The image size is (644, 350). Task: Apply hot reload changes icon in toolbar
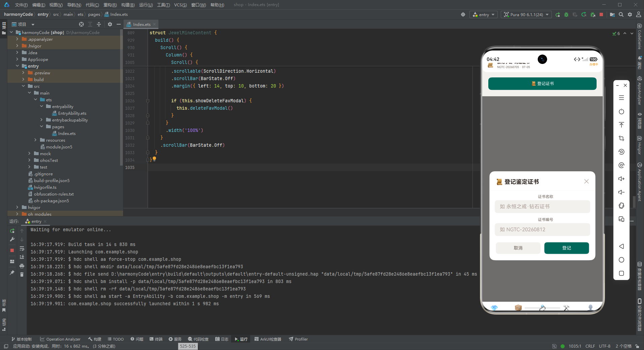584,14
